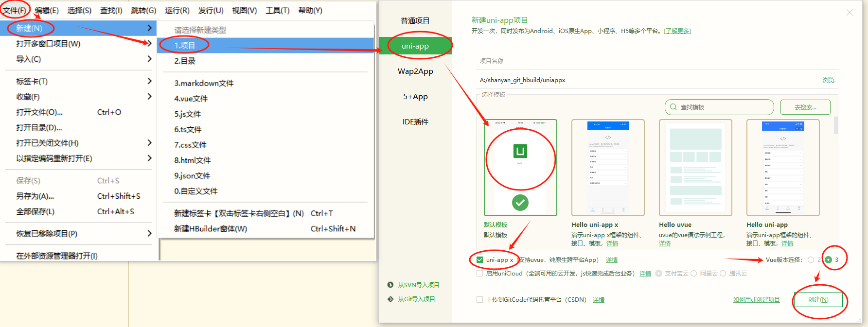868x327 pixels.
Task: Open the 文件(F) menu
Action: click(x=15, y=10)
